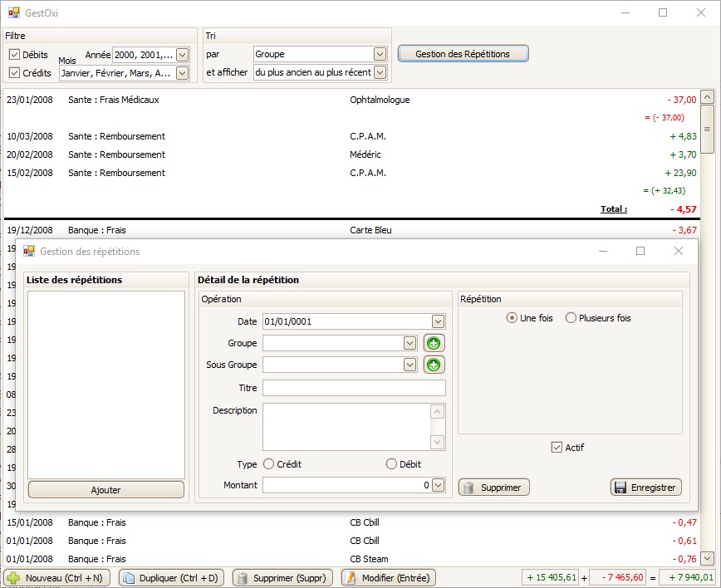Click icon in Gestion des répétitions title bar
Image resolution: width=721 pixels, height=588 pixels.
click(28, 251)
